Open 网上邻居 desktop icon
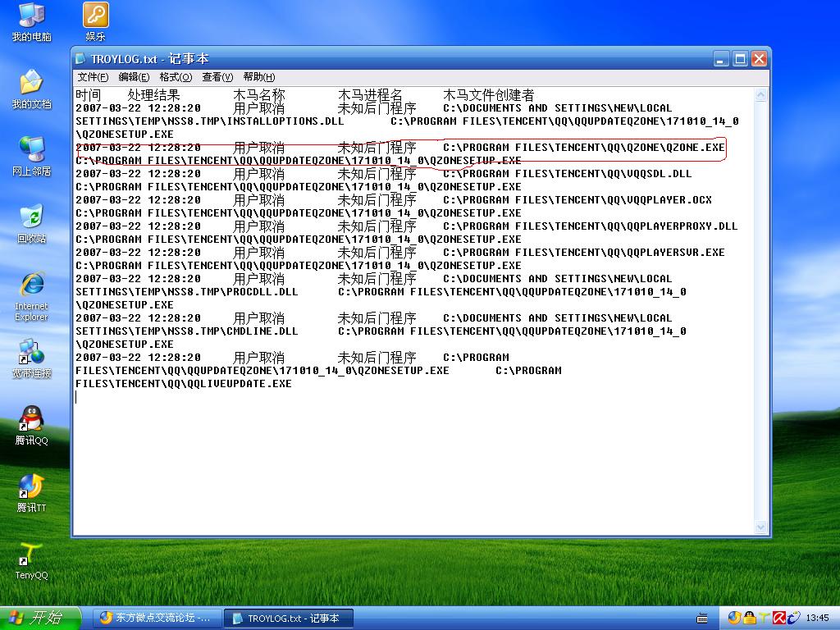840x630 pixels. [x=32, y=156]
